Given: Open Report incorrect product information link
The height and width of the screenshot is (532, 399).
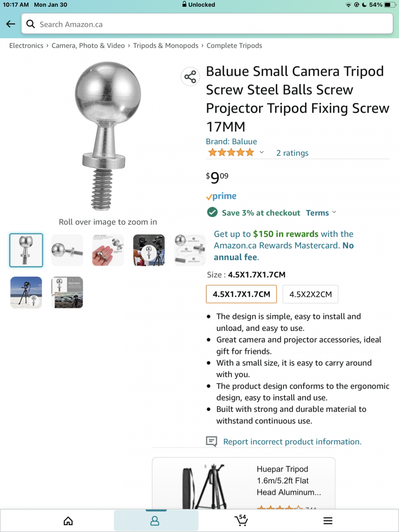Looking at the screenshot, I should pyautogui.click(x=292, y=442).
